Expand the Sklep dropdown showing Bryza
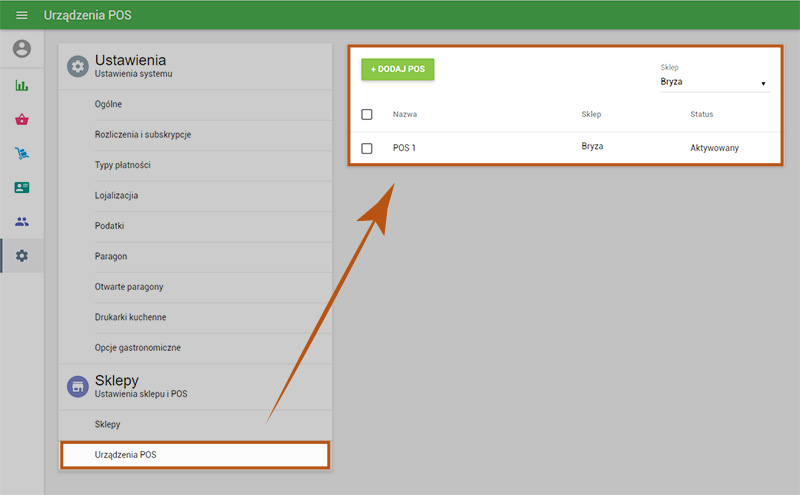 [x=712, y=82]
